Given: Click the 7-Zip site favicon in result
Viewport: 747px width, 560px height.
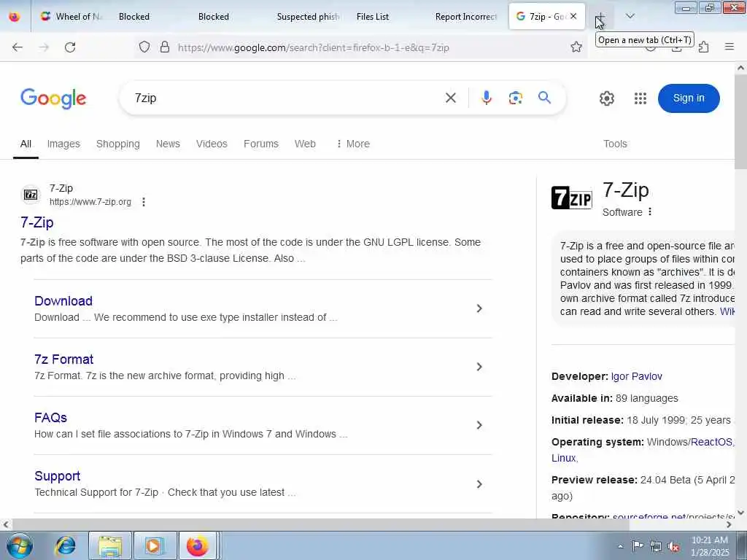Looking at the screenshot, I should (x=31, y=195).
